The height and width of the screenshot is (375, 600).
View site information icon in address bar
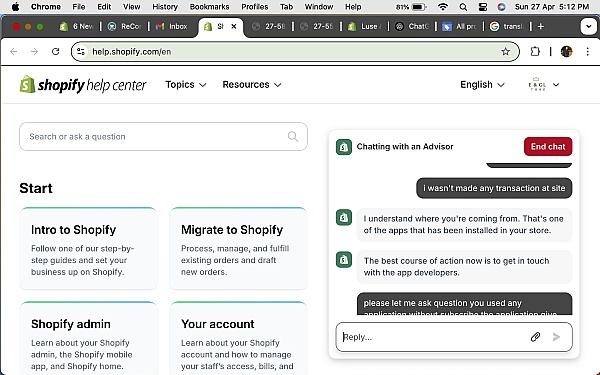pyautogui.click(x=81, y=51)
